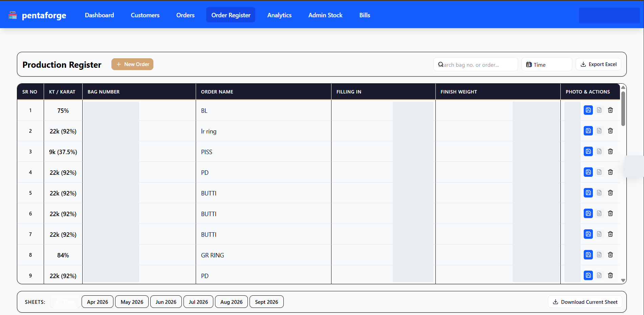This screenshot has height=315, width=644.
Task: Delete the GR RING order with trash icon
Action: tap(610, 255)
